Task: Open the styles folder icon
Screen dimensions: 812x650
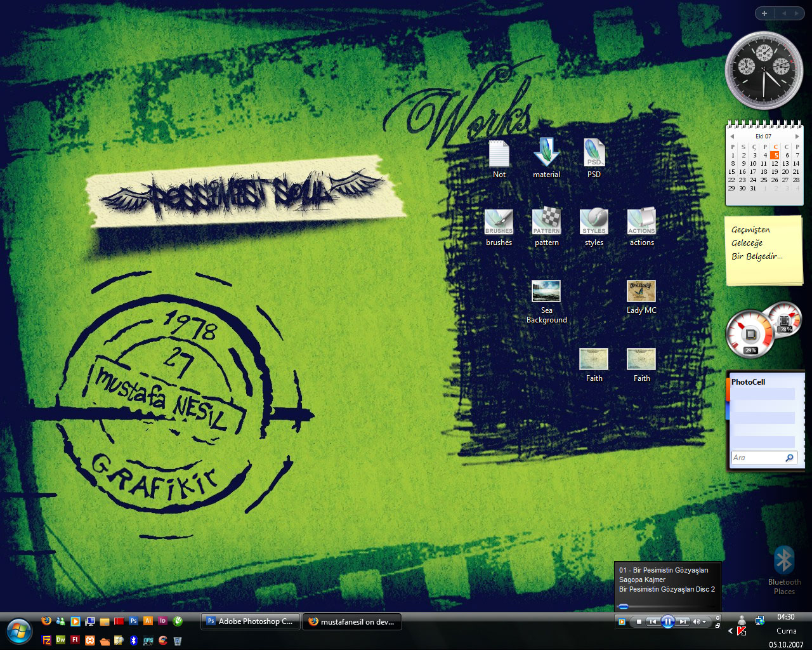Action: click(594, 228)
